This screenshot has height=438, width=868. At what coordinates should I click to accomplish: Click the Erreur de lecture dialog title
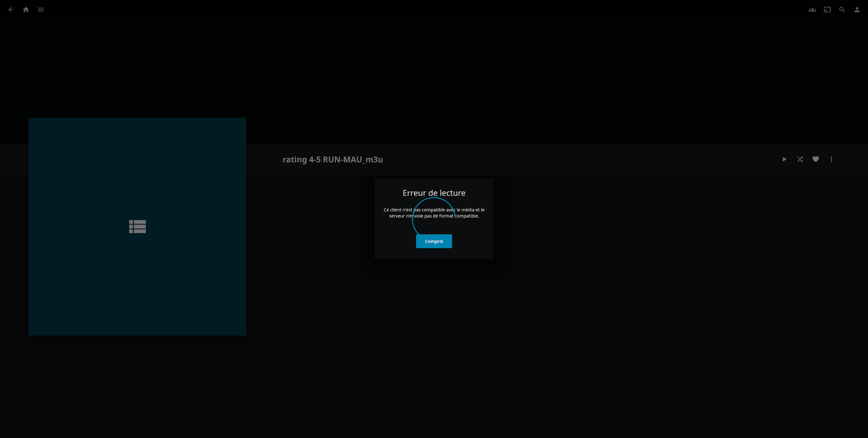tap(434, 193)
